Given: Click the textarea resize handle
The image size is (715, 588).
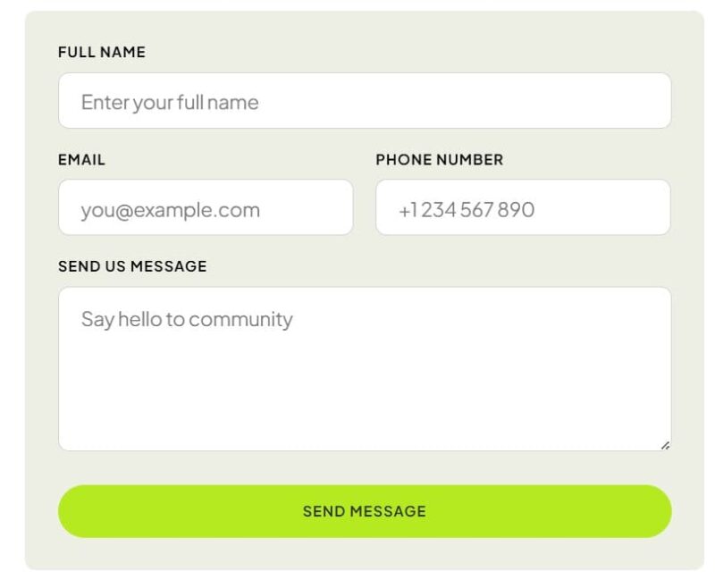Looking at the screenshot, I should pos(665,444).
